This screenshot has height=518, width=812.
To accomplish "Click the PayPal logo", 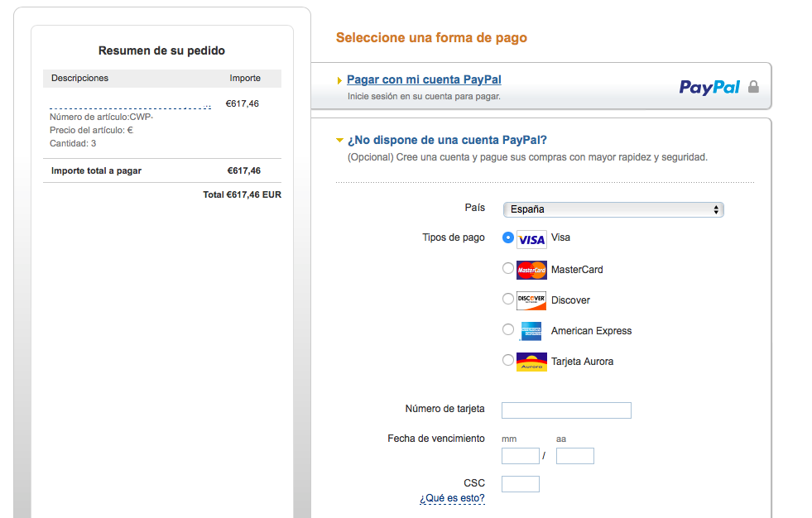I will (x=709, y=87).
